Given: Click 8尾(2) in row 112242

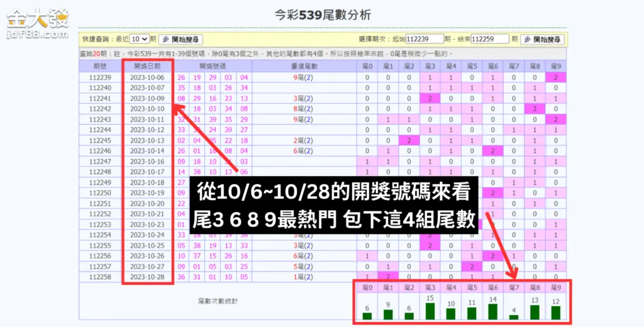Looking at the screenshot, I should click(x=303, y=109).
